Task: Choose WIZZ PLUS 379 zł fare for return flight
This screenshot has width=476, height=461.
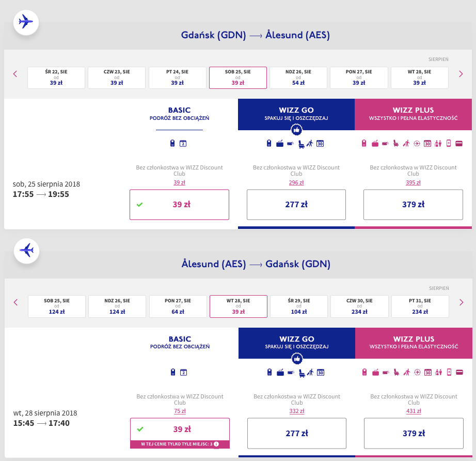Action: pyautogui.click(x=414, y=433)
